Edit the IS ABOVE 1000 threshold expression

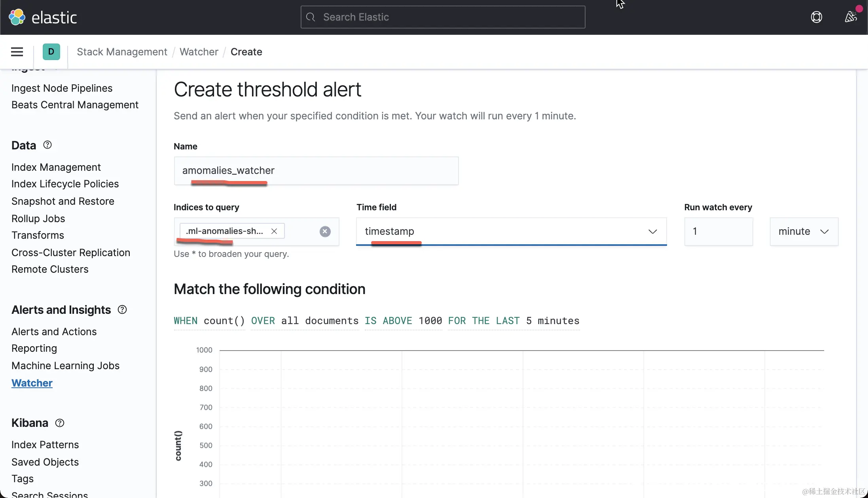coord(403,321)
